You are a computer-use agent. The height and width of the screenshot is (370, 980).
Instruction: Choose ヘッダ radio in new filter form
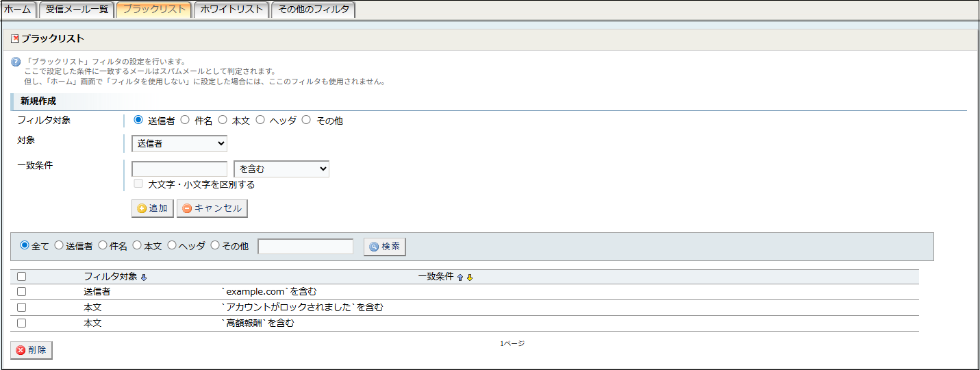point(260,121)
